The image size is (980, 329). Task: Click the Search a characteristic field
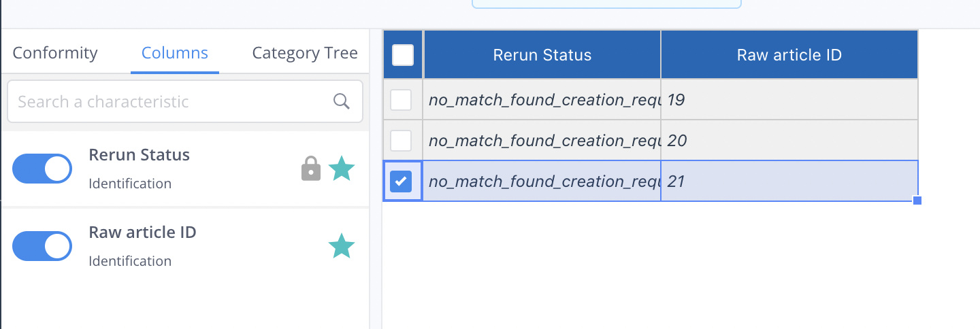(x=185, y=102)
